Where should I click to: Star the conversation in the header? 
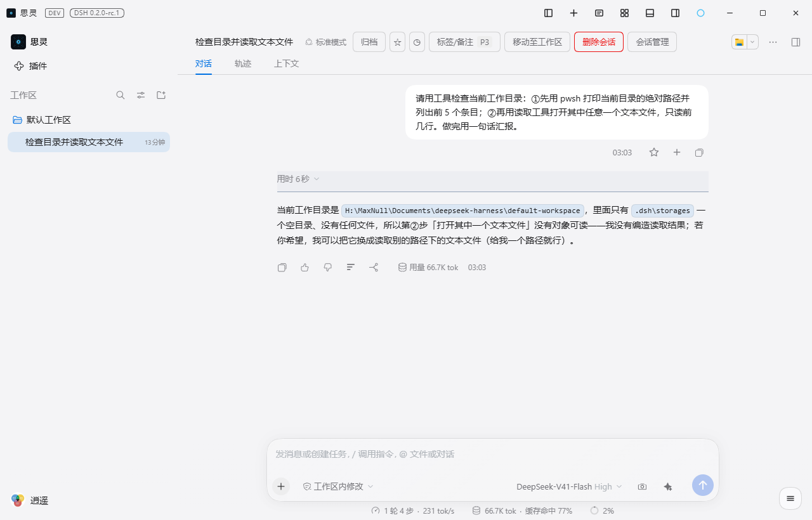[397, 42]
